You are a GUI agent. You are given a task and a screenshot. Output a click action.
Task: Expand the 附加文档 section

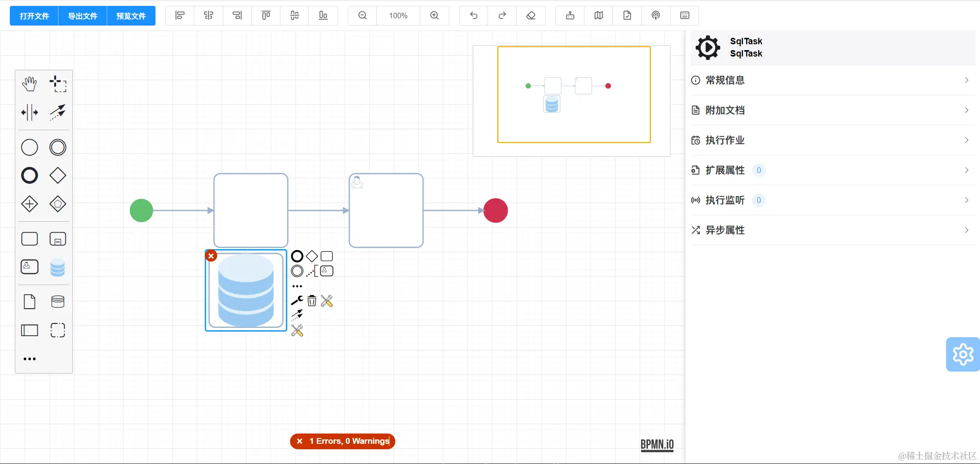tap(833, 110)
